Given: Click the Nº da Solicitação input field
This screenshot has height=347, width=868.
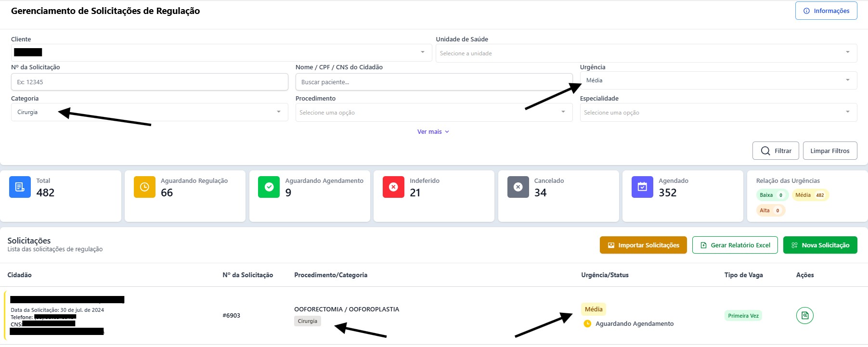Looking at the screenshot, I should (149, 82).
